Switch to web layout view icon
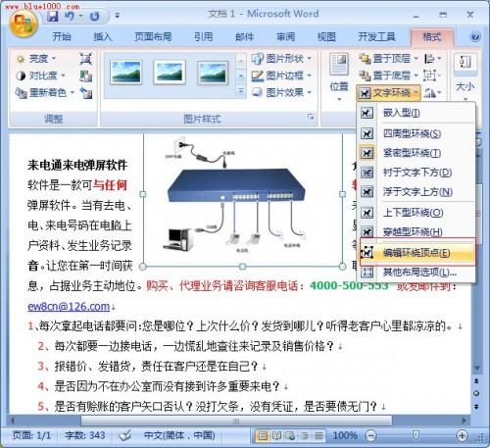 (x=289, y=435)
